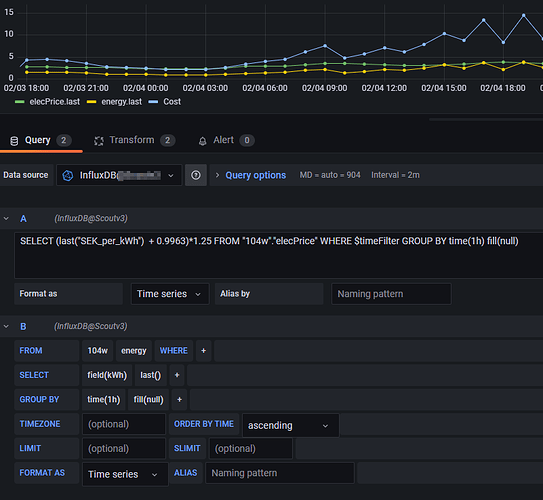Toggle energy.last series in legend
Screen dimensions: 543x500
115,102
